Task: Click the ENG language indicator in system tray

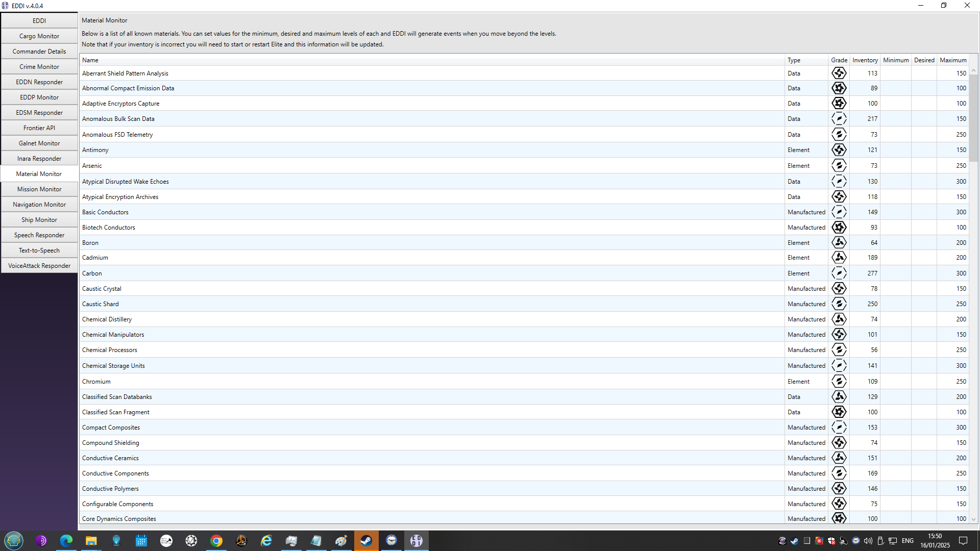Action: click(908, 541)
